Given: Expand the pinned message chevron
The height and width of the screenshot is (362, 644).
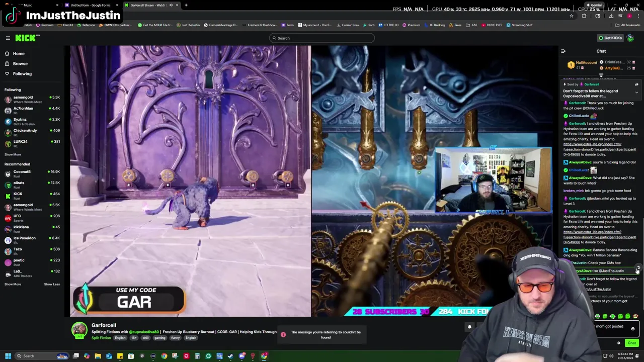Looking at the screenshot, I should click(636, 92).
